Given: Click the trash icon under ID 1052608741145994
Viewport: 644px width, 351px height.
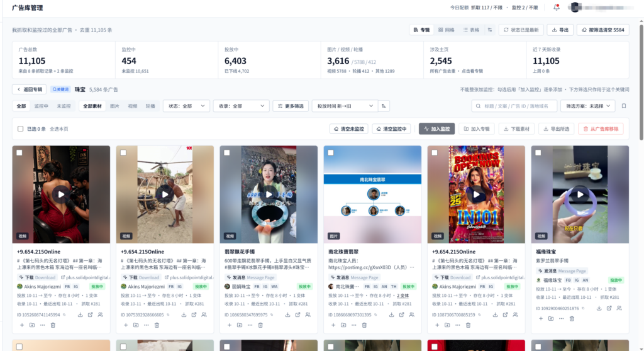Looking at the screenshot, I should [x=53, y=325].
